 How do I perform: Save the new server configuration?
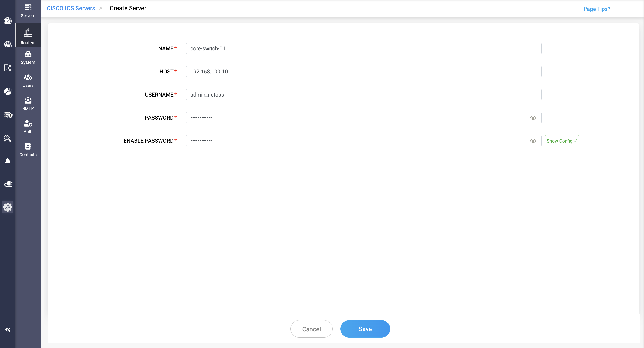click(365, 329)
